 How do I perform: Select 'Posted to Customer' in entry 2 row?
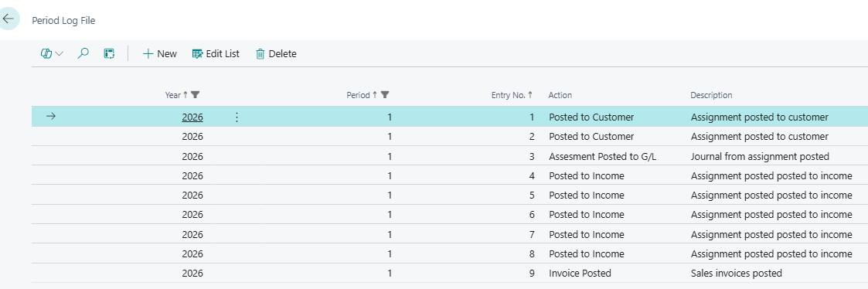(x=591, y=136)
